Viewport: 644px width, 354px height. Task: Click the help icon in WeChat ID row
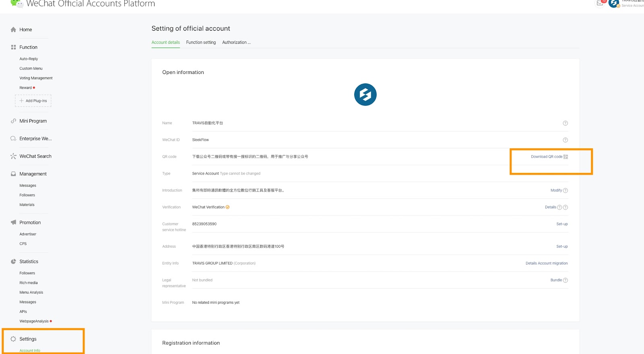[x=565, y=140]
